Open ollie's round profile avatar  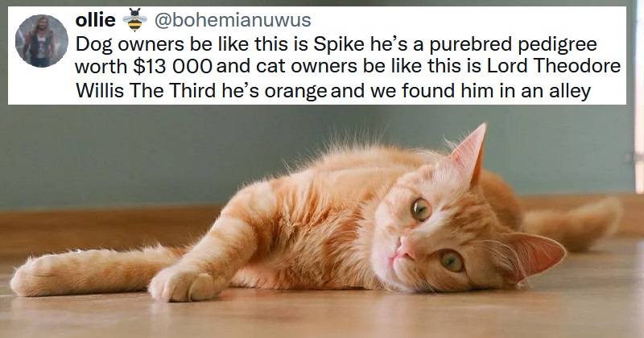click(42, 41)
